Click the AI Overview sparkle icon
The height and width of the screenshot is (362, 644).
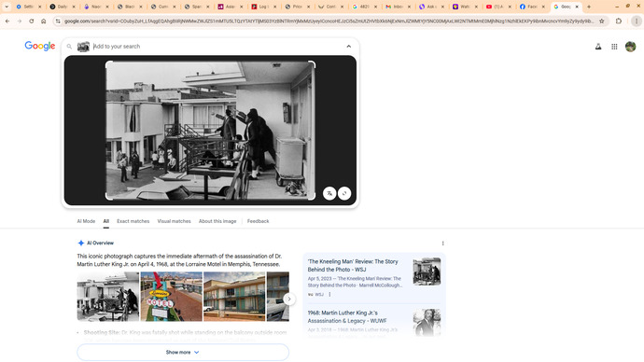pos(81,243)
